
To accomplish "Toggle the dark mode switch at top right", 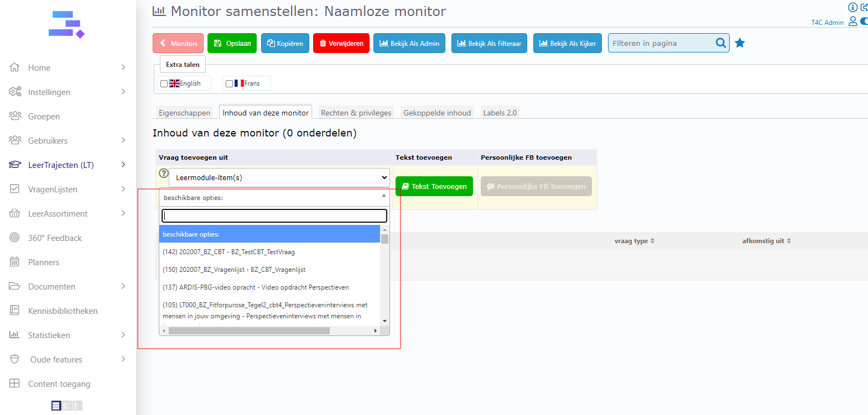I will pos(864,21).
